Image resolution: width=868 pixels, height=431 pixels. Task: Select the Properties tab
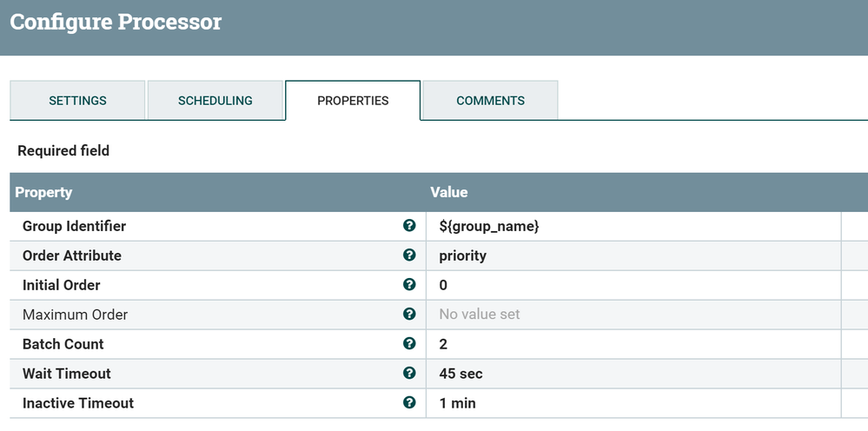click(353, 101)
